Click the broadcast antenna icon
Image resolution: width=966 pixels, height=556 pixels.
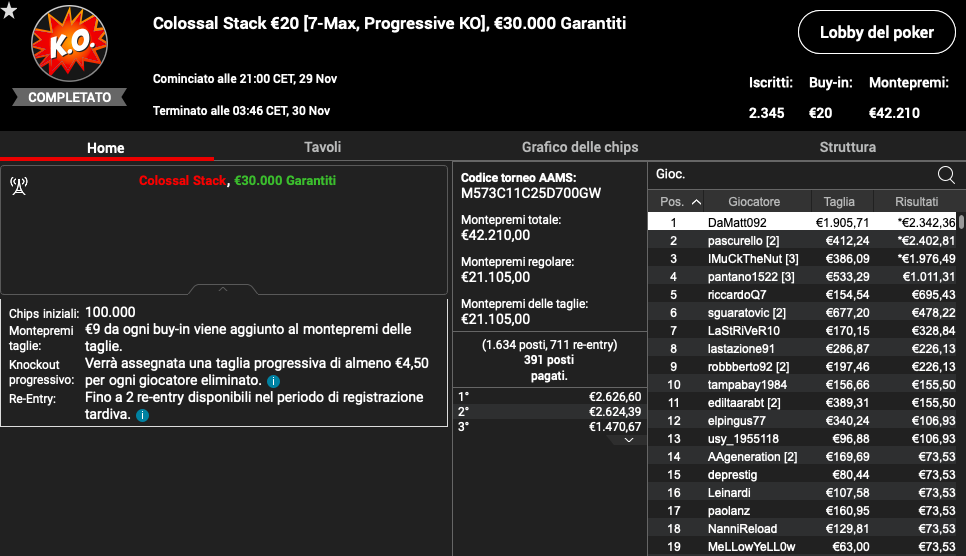coord(18,185)
